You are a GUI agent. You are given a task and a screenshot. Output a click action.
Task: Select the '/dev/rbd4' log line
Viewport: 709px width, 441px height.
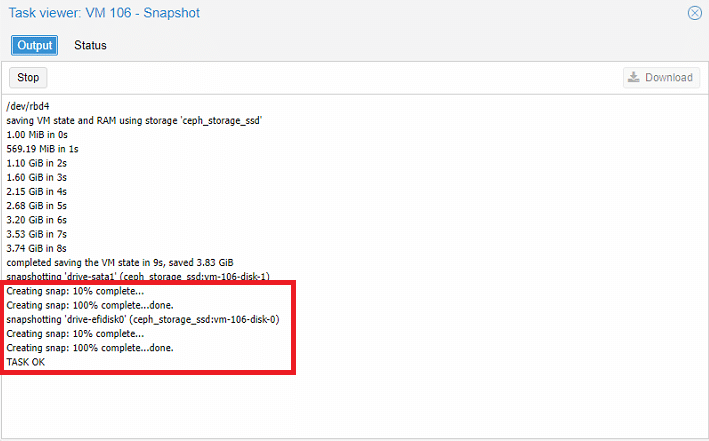pyautogui.click(x=28, y=106)
